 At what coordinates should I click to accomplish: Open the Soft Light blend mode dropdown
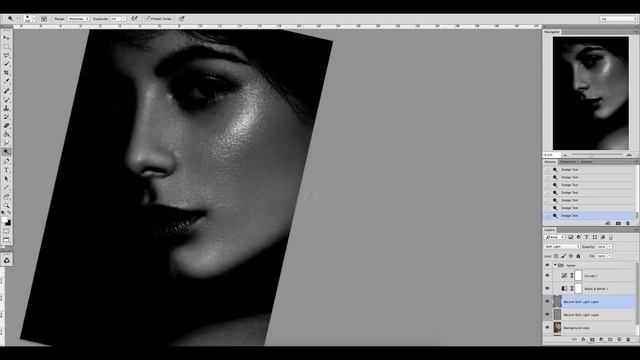[x=562, y=247]
